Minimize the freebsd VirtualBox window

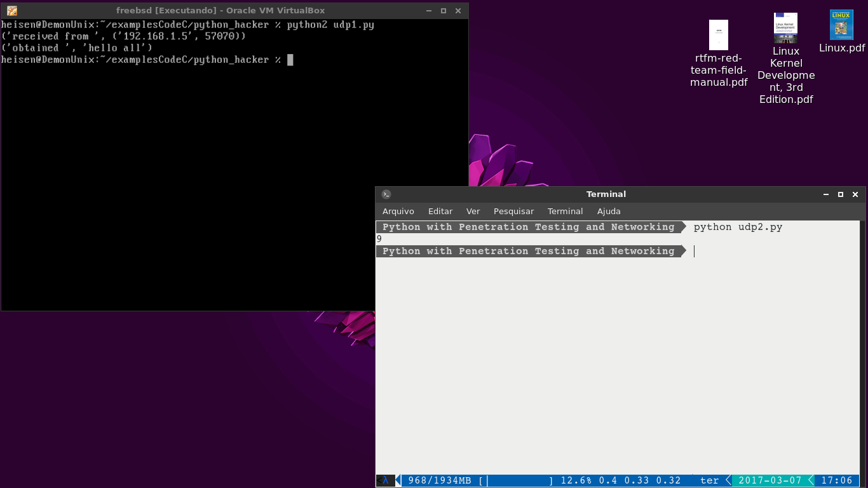pyautogui.click(x=429, y=11)
